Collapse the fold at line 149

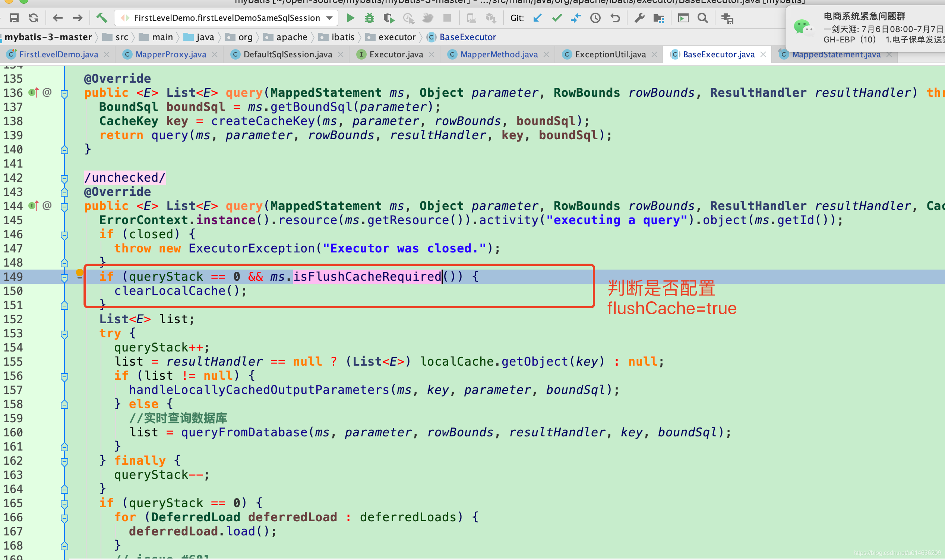click(x=64, y=277)
